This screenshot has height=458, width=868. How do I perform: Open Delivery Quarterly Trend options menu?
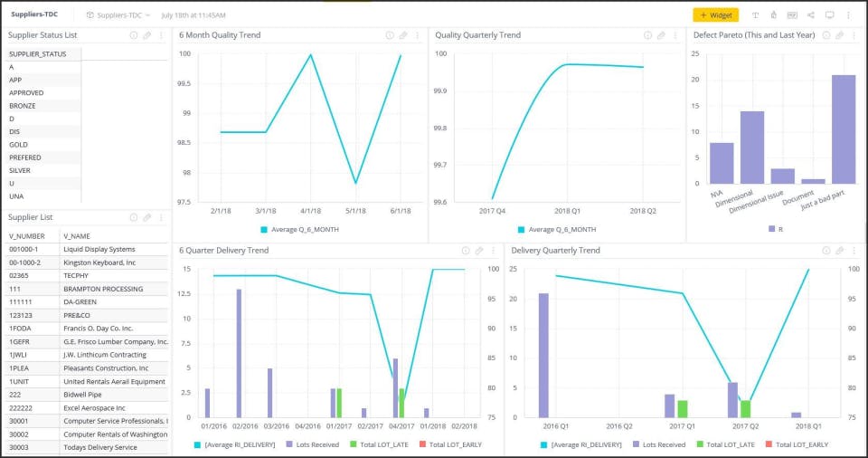tap(854, 251)
